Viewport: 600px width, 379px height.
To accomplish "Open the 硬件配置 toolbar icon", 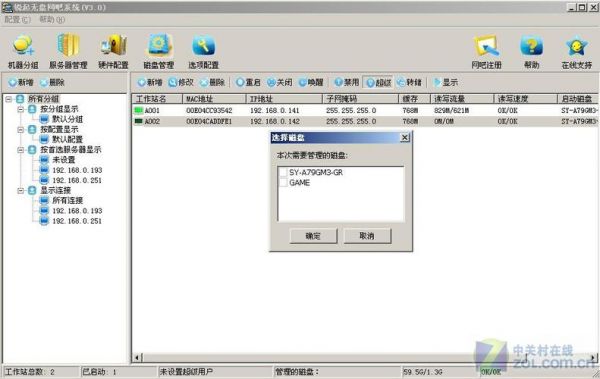I will [113, 52].
